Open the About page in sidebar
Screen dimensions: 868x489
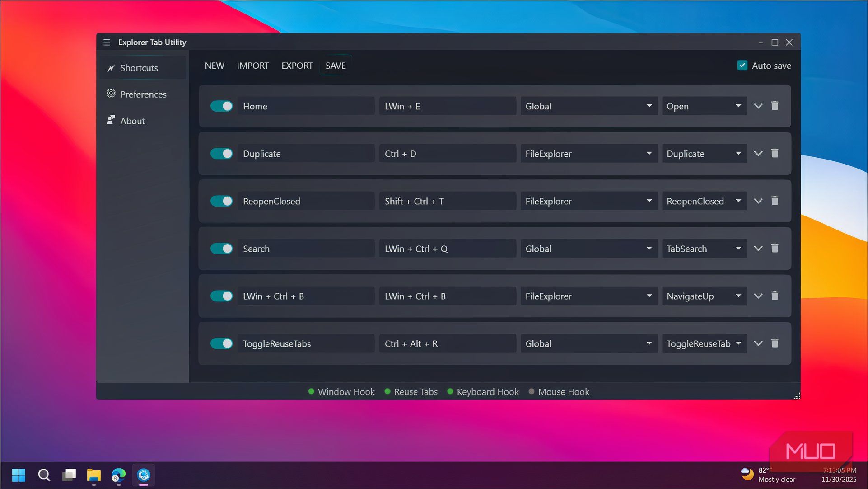143,121
